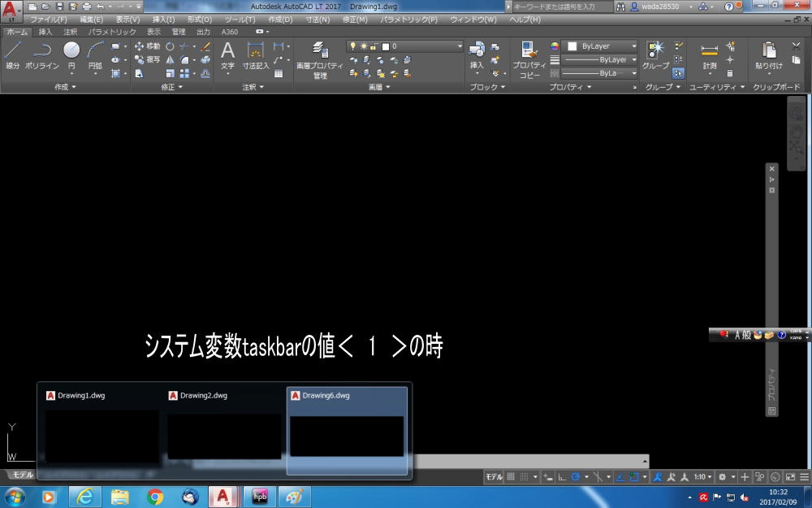Open the 1:10 annotation scale dropdown
Viewport: 812px width, 508px height.
coord(702,476)
